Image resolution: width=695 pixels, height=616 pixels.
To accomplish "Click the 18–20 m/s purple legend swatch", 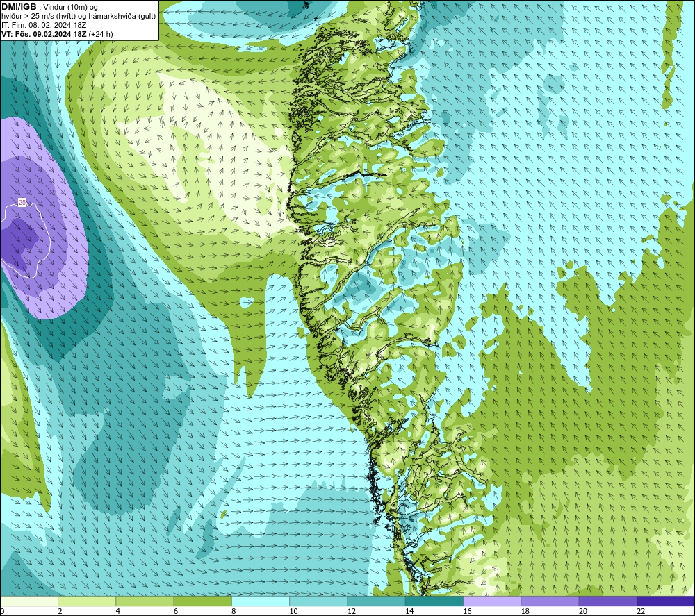I will coord(550,601).
